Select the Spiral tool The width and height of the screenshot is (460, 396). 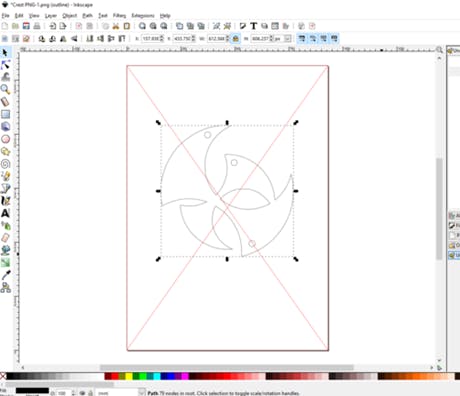[5, 164]
